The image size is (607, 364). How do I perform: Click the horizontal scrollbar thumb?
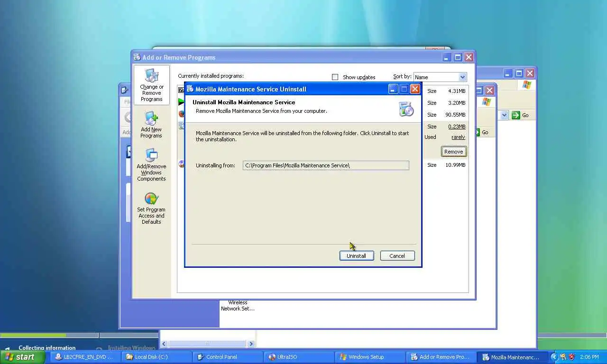[x=207, y=344]
